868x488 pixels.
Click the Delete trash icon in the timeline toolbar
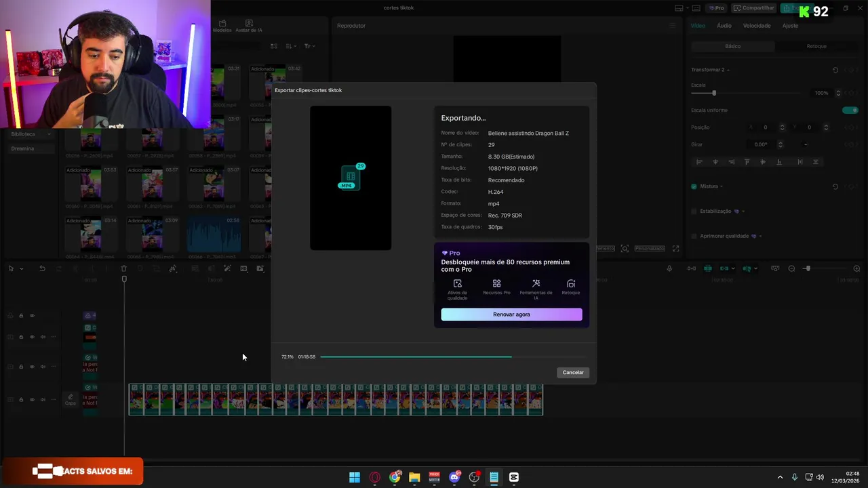pos(123,268)
